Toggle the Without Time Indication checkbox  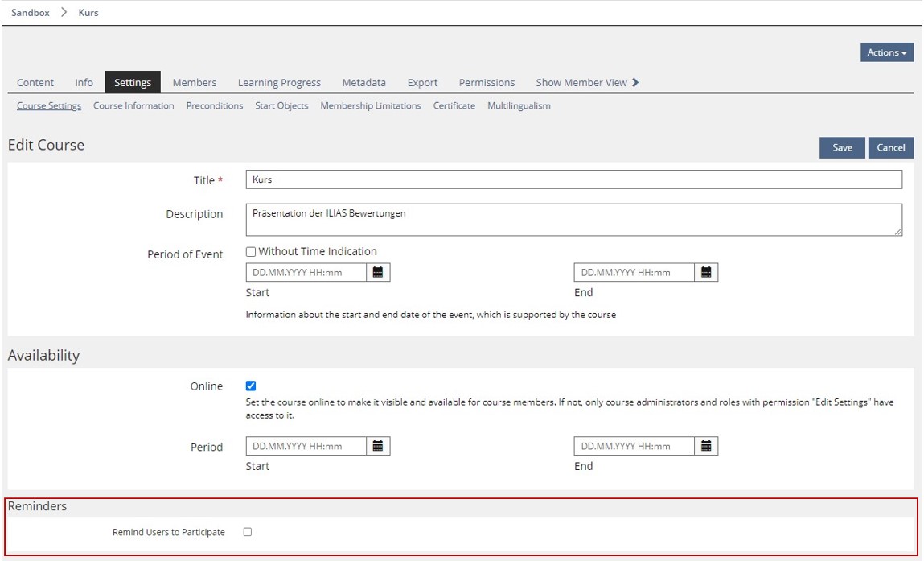(x=251, y=252)
